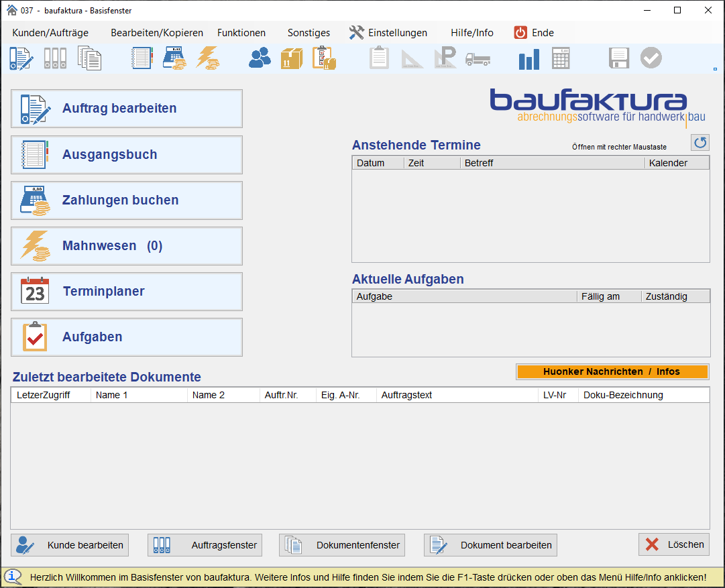Click the Aufgabe column header

465,297
